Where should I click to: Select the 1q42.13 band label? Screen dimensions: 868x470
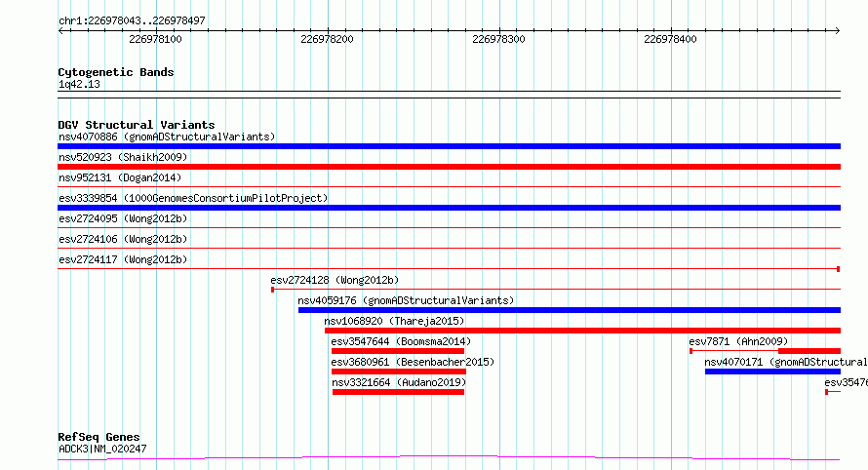coord(79,84)
